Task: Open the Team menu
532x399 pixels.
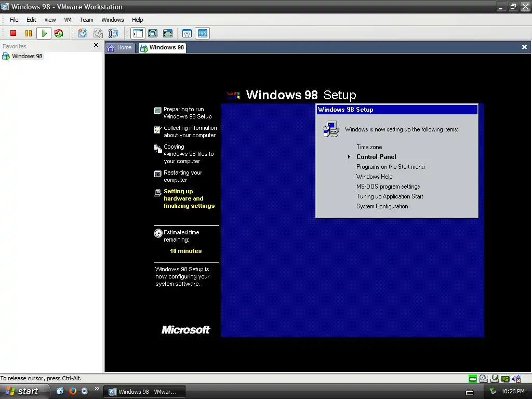Action: [86, 20]
